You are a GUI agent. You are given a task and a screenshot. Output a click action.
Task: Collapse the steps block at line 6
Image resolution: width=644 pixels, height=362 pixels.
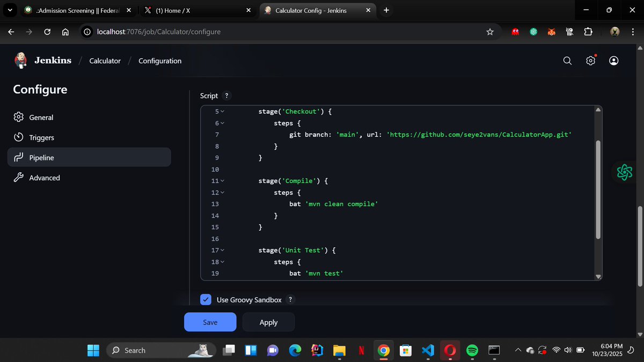point(223,123)
